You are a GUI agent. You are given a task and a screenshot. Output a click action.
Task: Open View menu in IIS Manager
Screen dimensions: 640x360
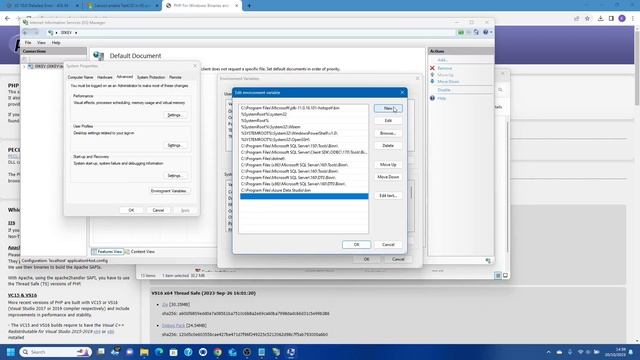click(41, 42)
